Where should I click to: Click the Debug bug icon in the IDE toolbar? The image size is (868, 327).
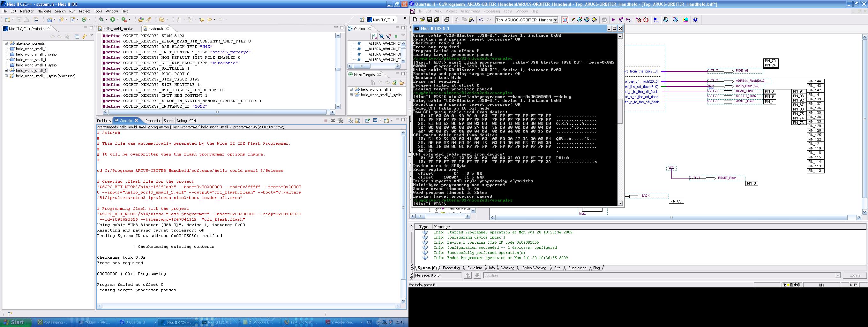[101, 19]
